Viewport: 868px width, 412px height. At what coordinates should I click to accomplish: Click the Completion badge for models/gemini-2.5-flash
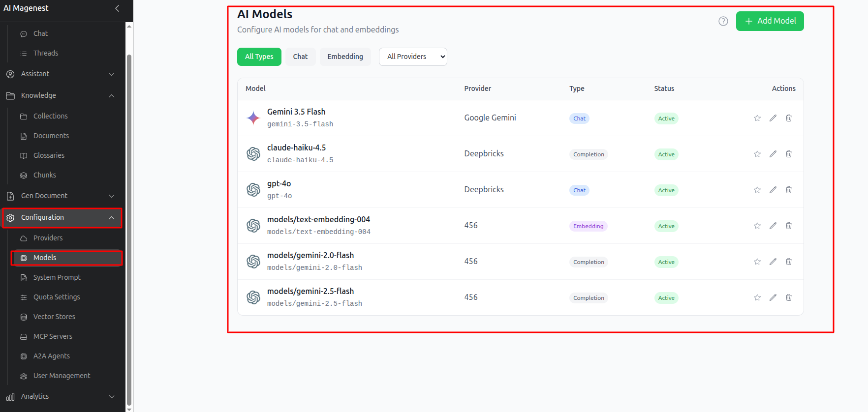click(x=589, y=298)
